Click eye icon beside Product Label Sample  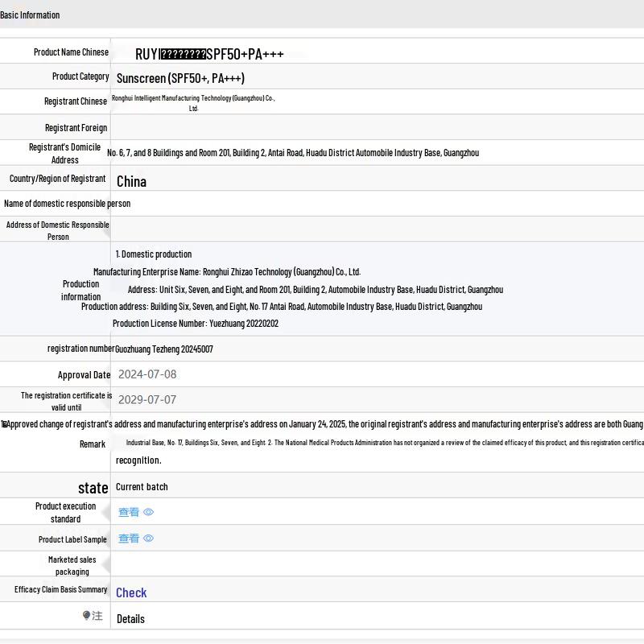pos(148,539)
